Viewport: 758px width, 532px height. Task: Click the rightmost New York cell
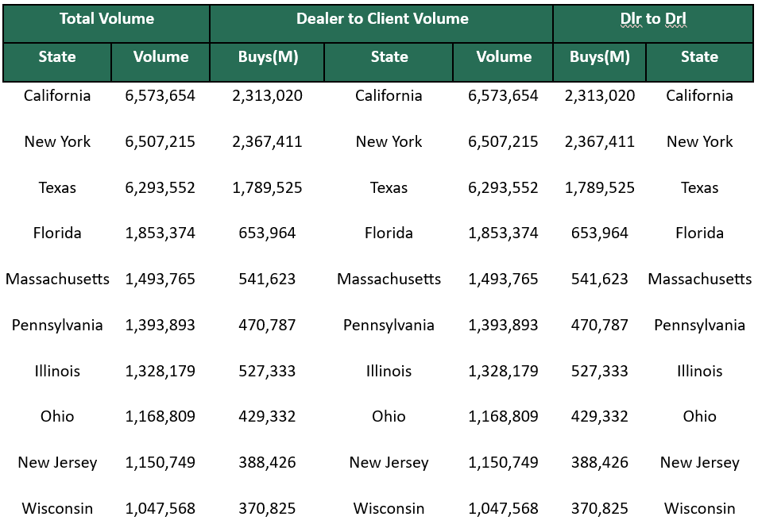pyautogui.click(x=699, y=142)
